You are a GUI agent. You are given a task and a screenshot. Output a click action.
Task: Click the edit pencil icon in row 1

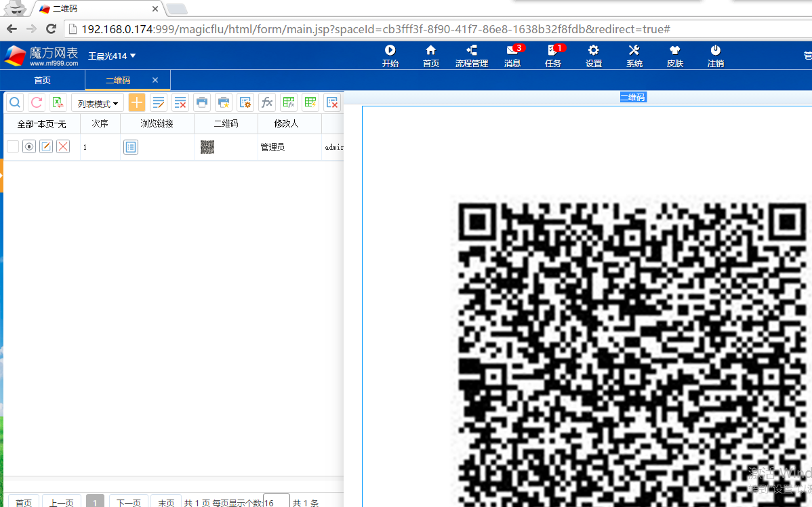coord(46,146)
